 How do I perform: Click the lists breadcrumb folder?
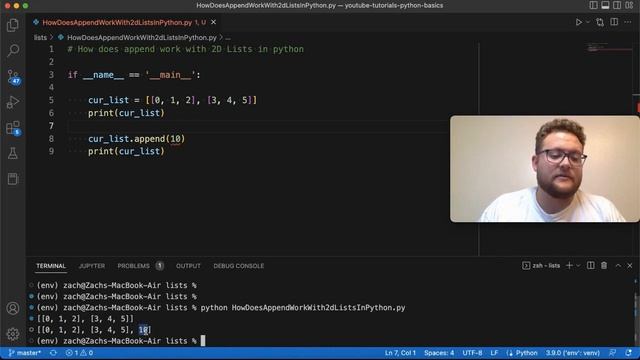tap(40, 38)
